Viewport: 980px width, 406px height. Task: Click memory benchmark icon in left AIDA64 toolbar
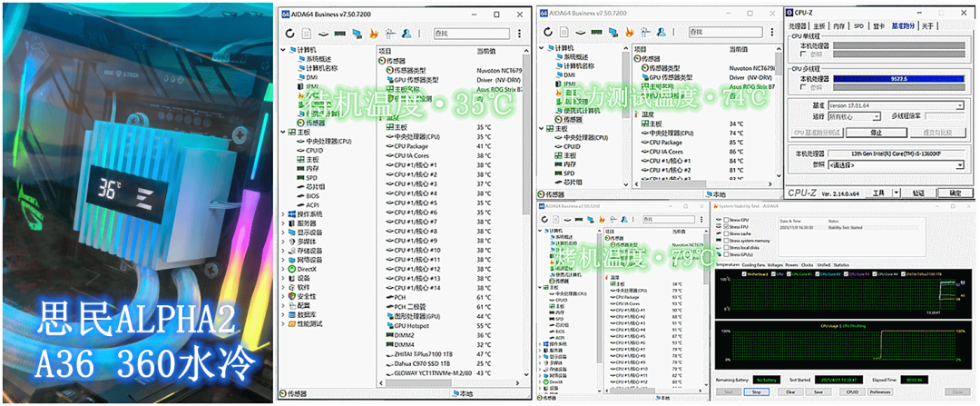pyautogui.click(x=340, y=34)
